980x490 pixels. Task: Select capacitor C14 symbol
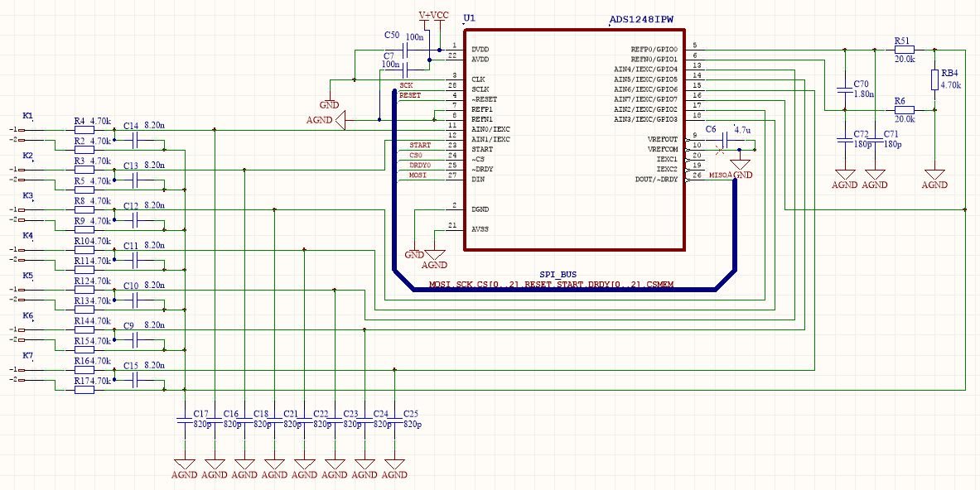click(x=134, y=140)
